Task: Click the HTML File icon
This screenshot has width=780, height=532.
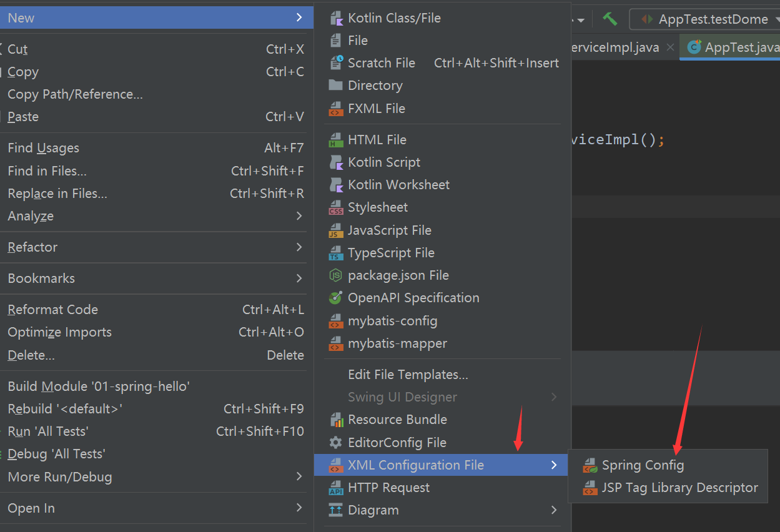Action: tap(336, 140)
